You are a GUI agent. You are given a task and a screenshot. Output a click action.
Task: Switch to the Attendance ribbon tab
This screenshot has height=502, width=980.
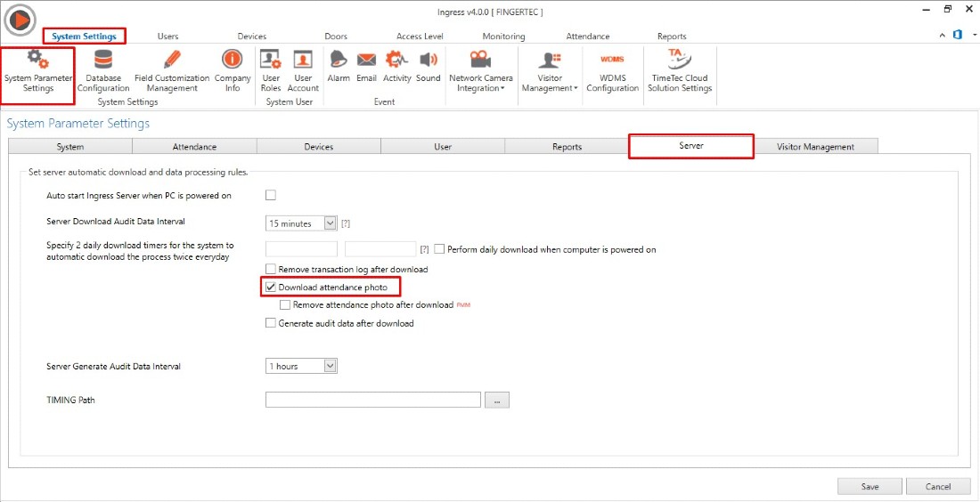point(587,36)
